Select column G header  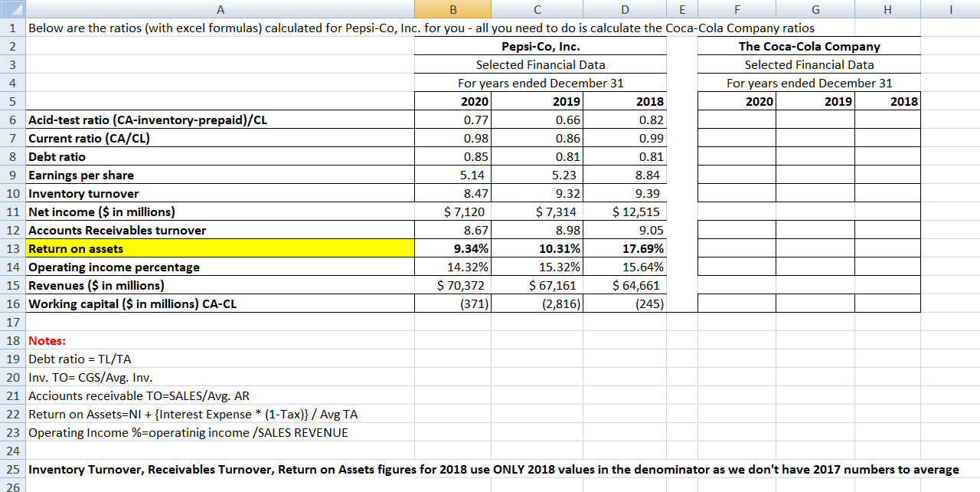815,9
